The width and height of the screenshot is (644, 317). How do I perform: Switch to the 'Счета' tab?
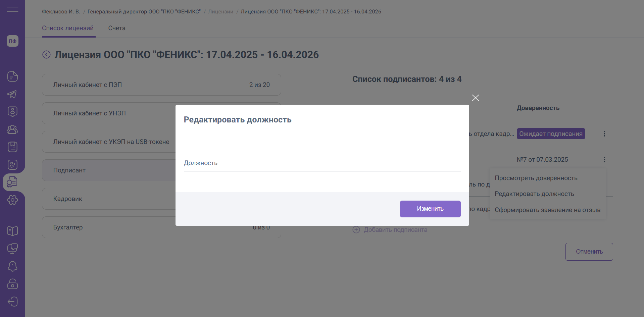[x=117, y=28]
